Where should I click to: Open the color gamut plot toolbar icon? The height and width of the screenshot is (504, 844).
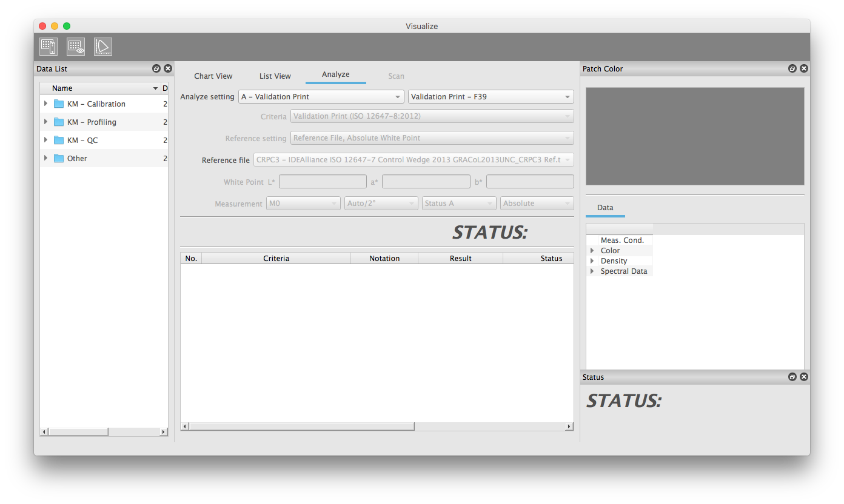click(x=103, y=47)
